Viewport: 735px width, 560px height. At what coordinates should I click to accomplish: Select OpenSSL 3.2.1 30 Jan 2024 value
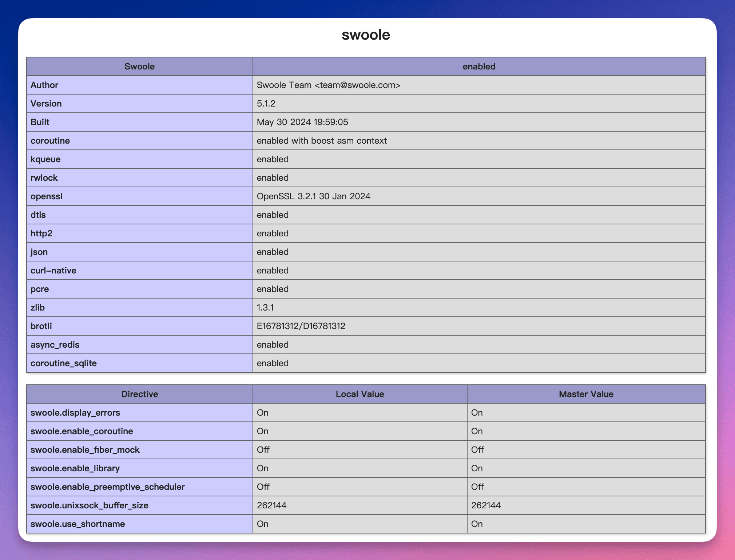pos(314,196)
